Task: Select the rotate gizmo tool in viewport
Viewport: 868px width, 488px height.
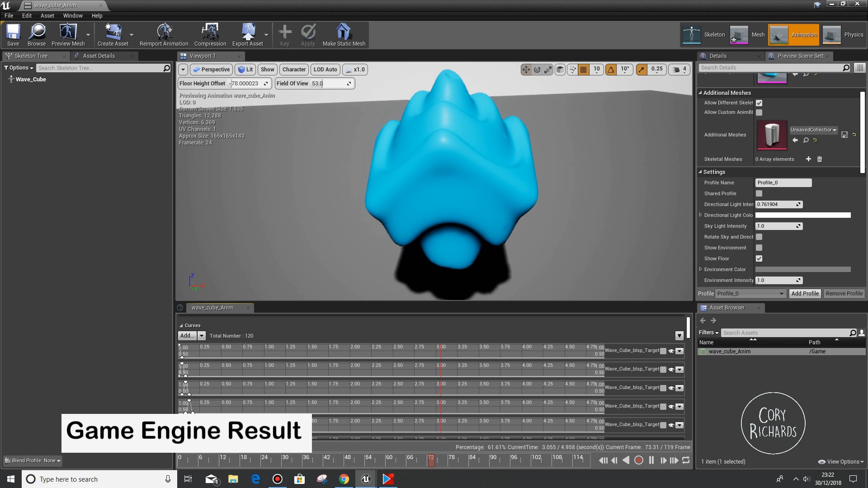Action: [x=537, y=70]
